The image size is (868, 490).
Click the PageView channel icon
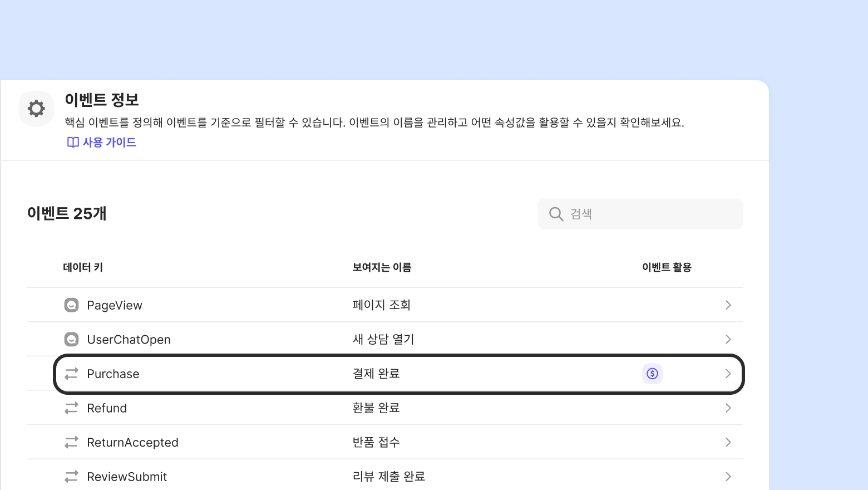pyautogui.click(x=71, y=305)
